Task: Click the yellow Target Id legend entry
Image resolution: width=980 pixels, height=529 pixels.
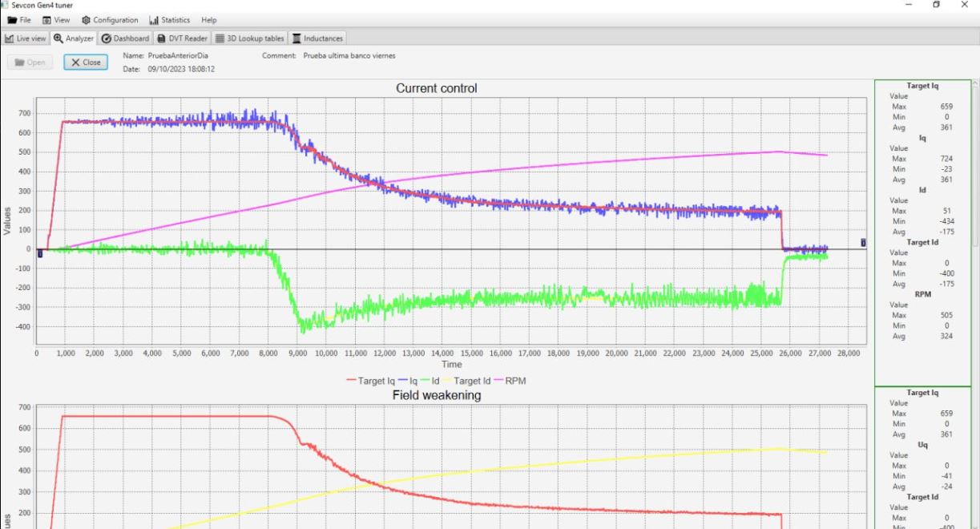Action: coord(468,380)
